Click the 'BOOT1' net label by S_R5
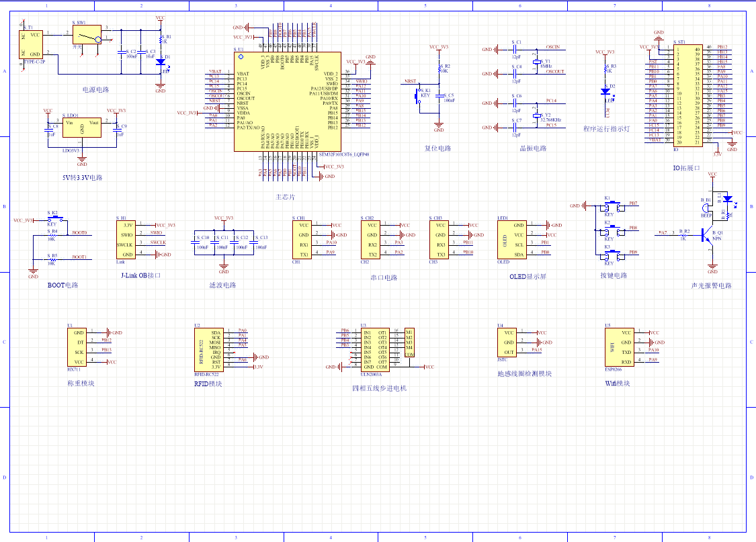This screenshot has height=542, width=756. pyautogui.click(x=79, y=257)
